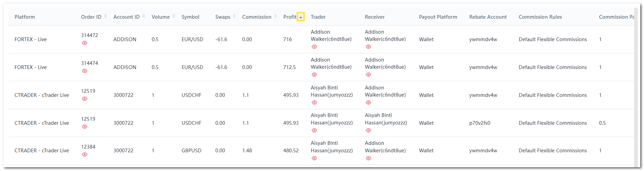This screenshot has width=644, height=171.
Task: Click eye icon under first-row Receiver Addison Walker
Action: (368, 47)
